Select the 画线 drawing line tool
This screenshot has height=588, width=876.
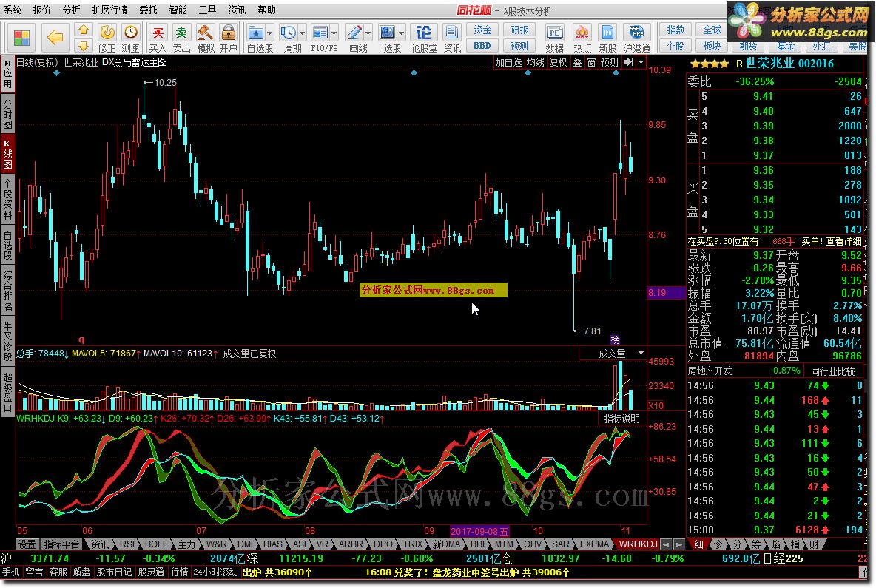354,38
